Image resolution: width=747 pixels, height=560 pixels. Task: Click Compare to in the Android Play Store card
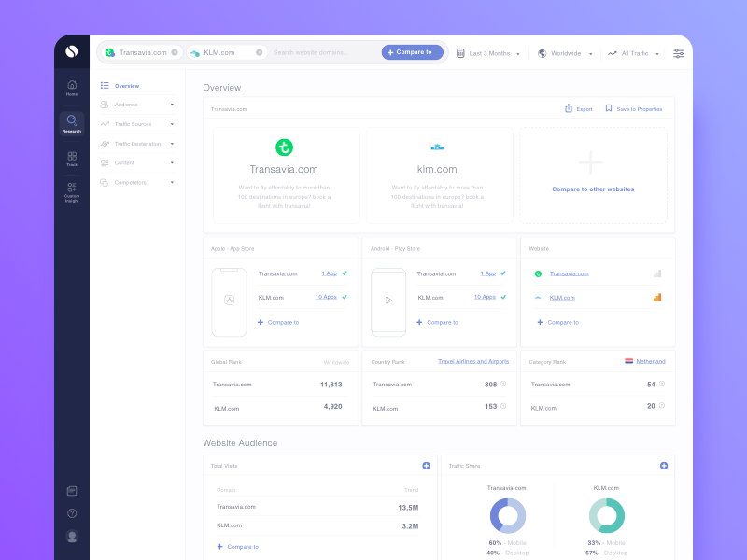(437, 322)
